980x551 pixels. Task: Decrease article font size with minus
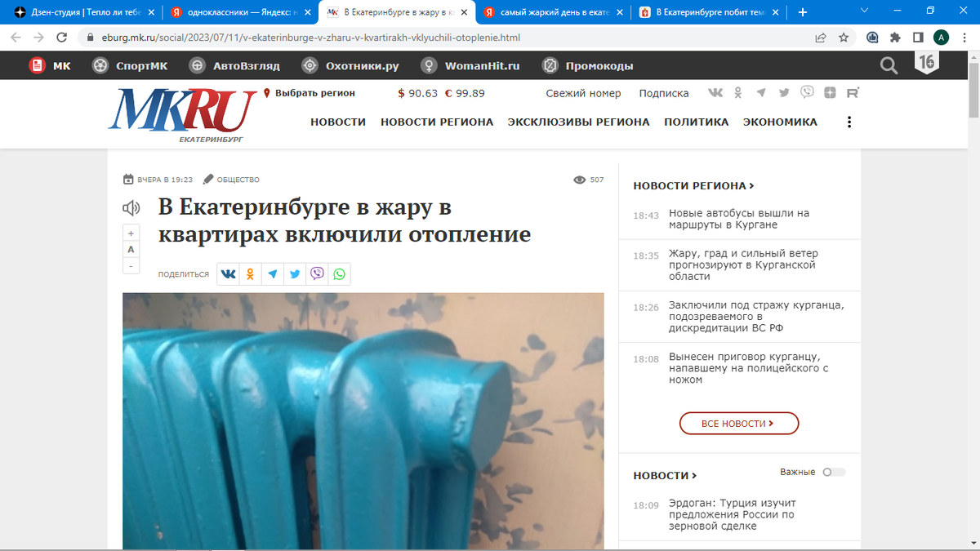pyautogui.click(x=131, y=266)
